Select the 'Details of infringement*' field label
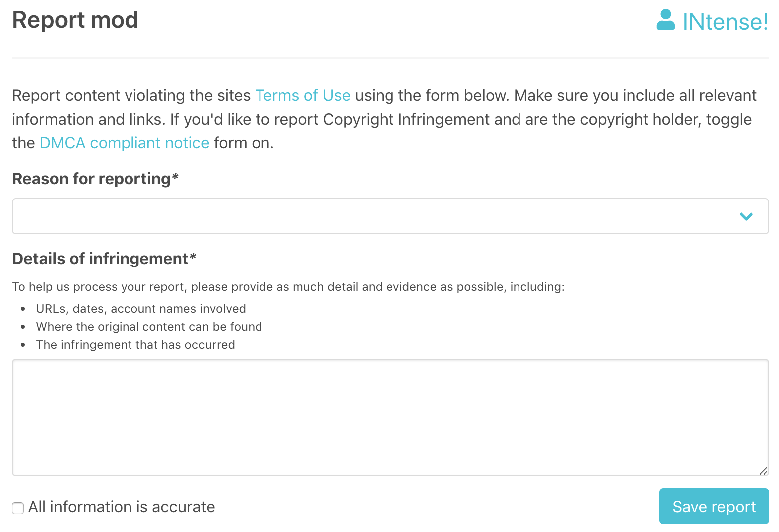779x532 pixels. 105,259
